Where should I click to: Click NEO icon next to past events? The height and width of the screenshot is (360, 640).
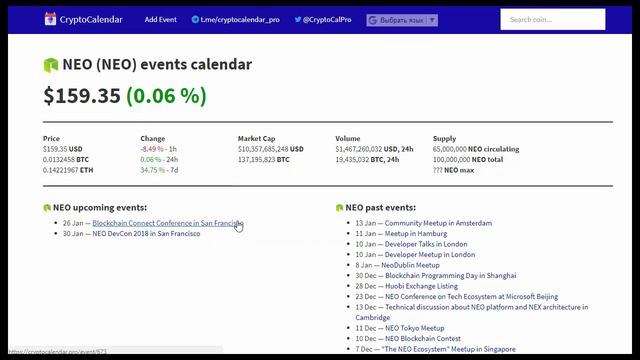coord(339,208)
